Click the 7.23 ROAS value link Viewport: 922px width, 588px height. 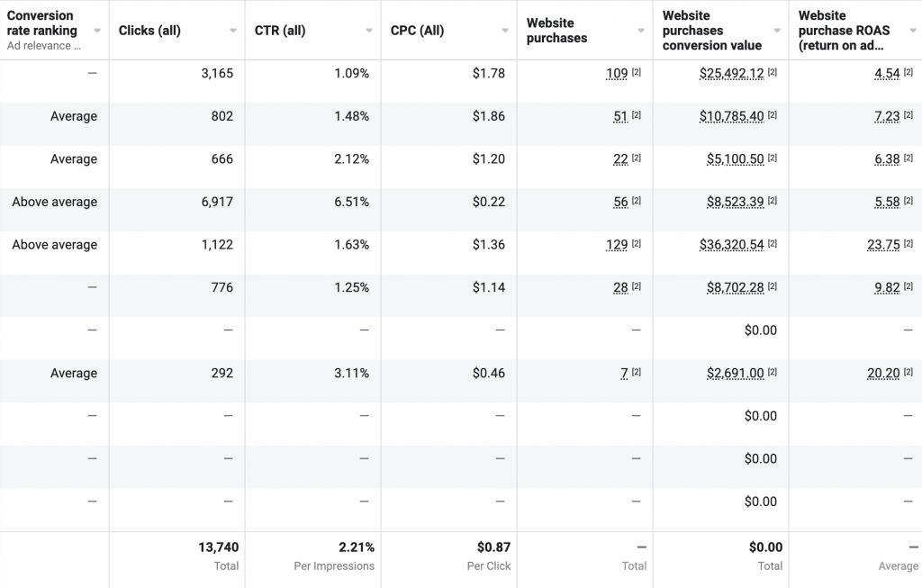888,115
